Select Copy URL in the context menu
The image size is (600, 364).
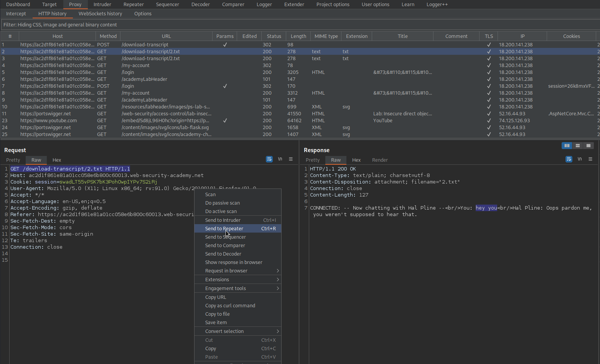[x=238, y=297]
